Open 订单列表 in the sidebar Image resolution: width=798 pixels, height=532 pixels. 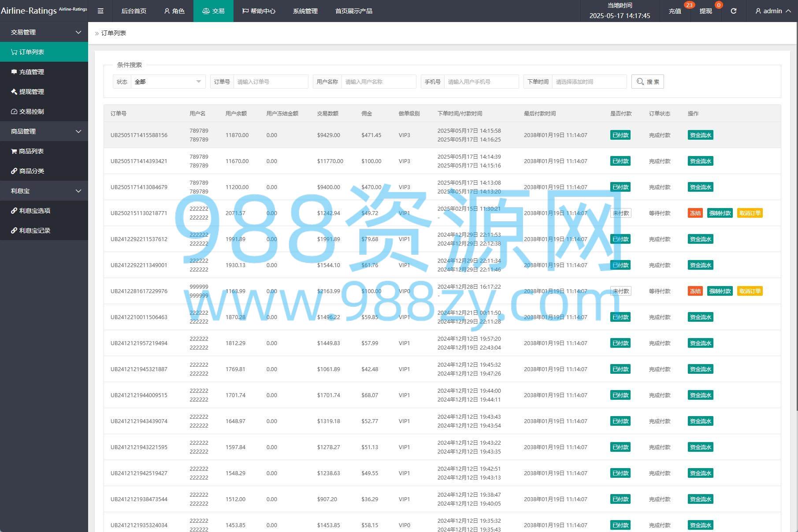(x=44, y=52)
